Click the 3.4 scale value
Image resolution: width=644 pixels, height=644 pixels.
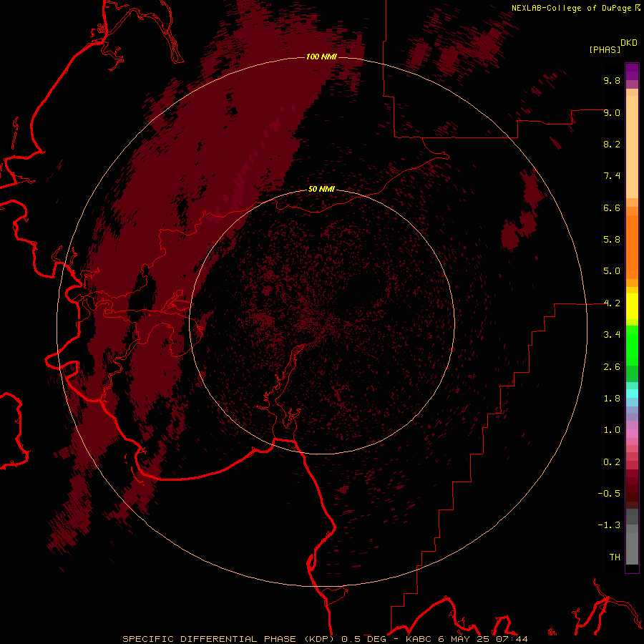point(612,335)
